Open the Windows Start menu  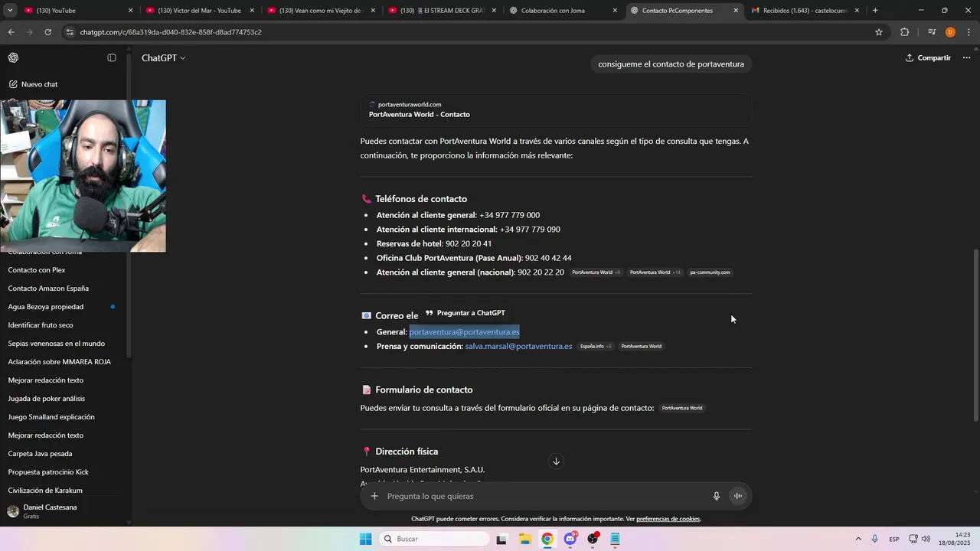[x=367, y=539]
